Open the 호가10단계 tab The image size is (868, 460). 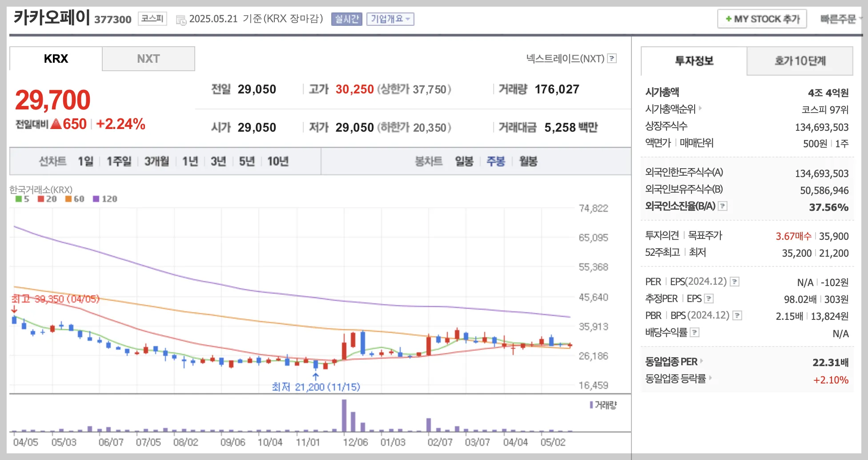pyautogui.click(x=800, y=61)
